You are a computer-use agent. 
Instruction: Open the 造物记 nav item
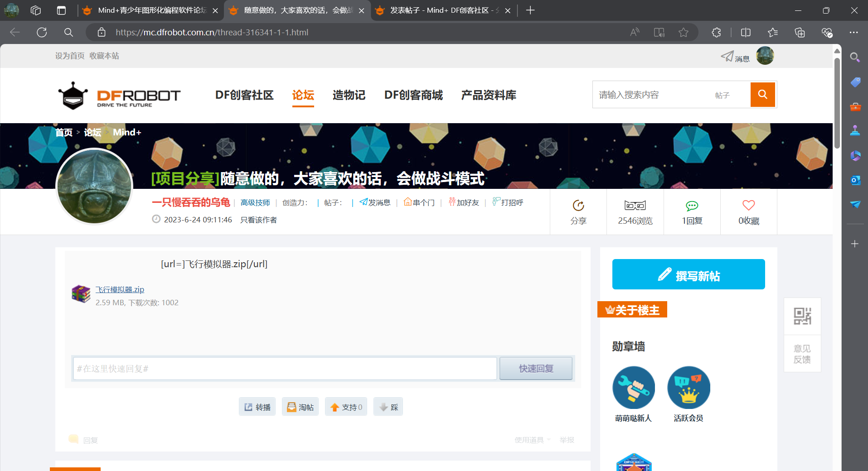tap(349, 95)
